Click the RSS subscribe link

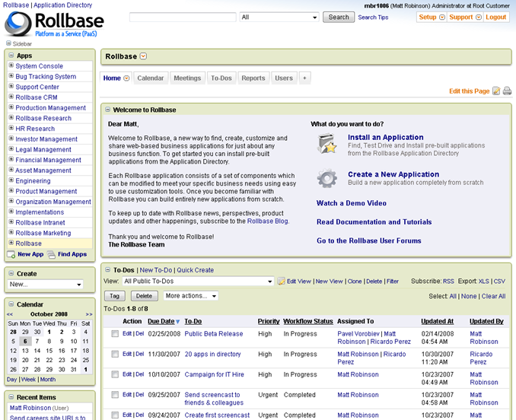click(448, 282)
